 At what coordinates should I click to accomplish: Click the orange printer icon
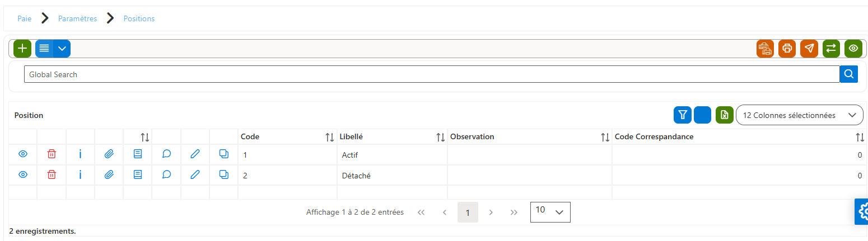click(787, 49)
